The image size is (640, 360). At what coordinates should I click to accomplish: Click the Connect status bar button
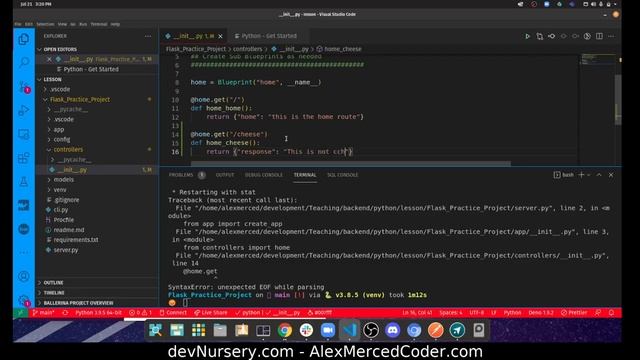173,313
